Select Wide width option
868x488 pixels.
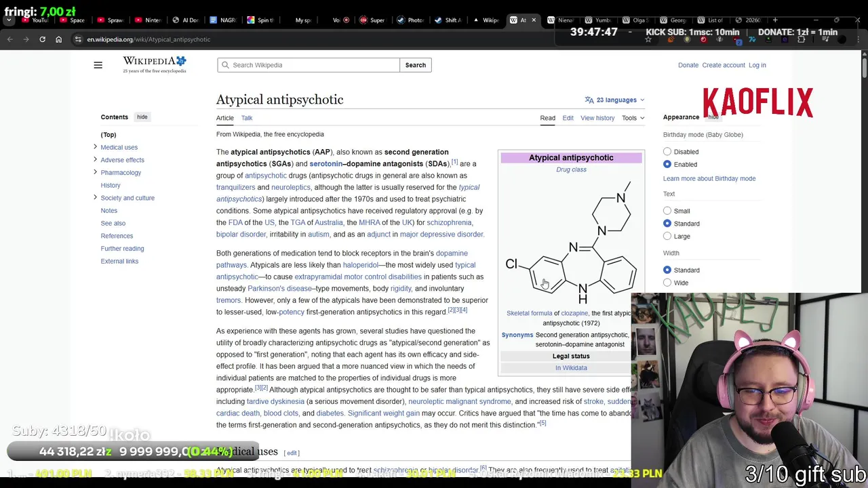tap(667, 283)
